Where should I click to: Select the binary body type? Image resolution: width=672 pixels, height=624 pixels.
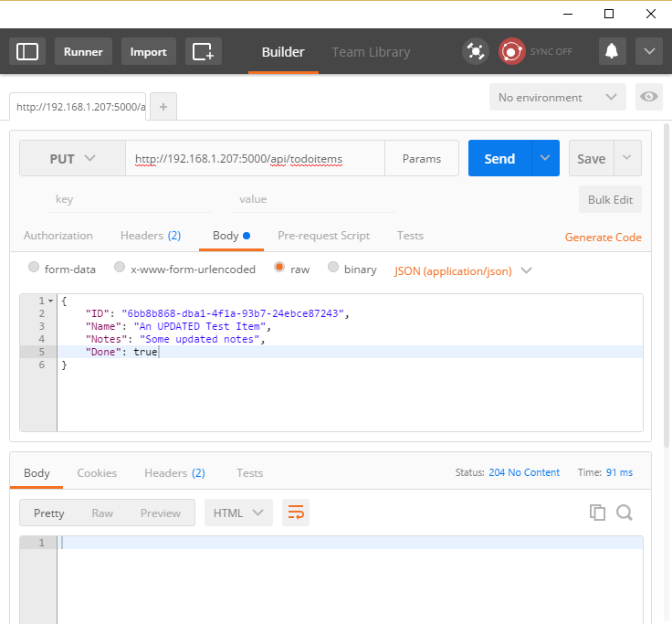coord(333,267)
